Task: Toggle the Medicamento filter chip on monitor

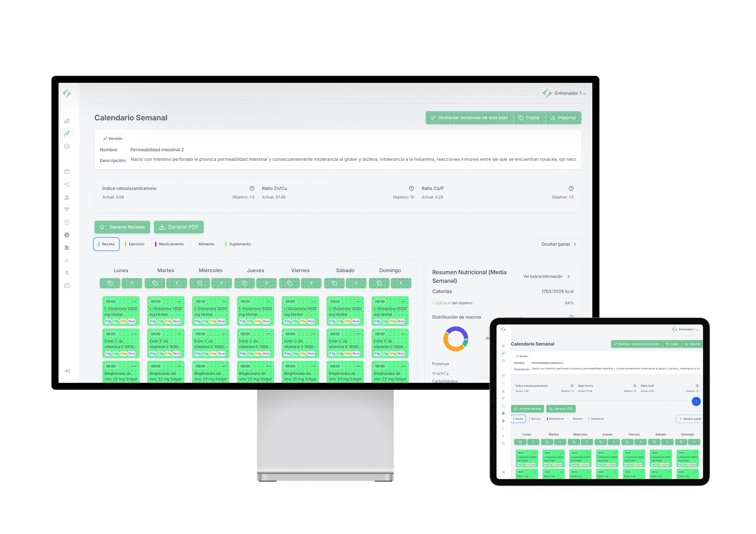Action: 170,244
